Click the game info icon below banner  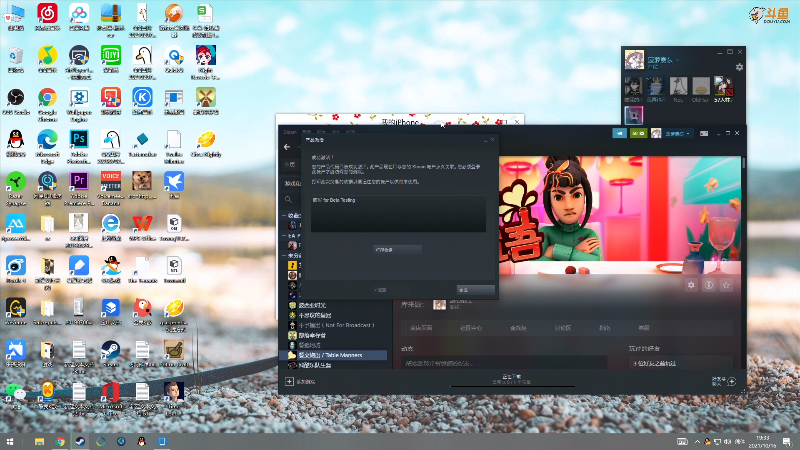click(709, 285)
